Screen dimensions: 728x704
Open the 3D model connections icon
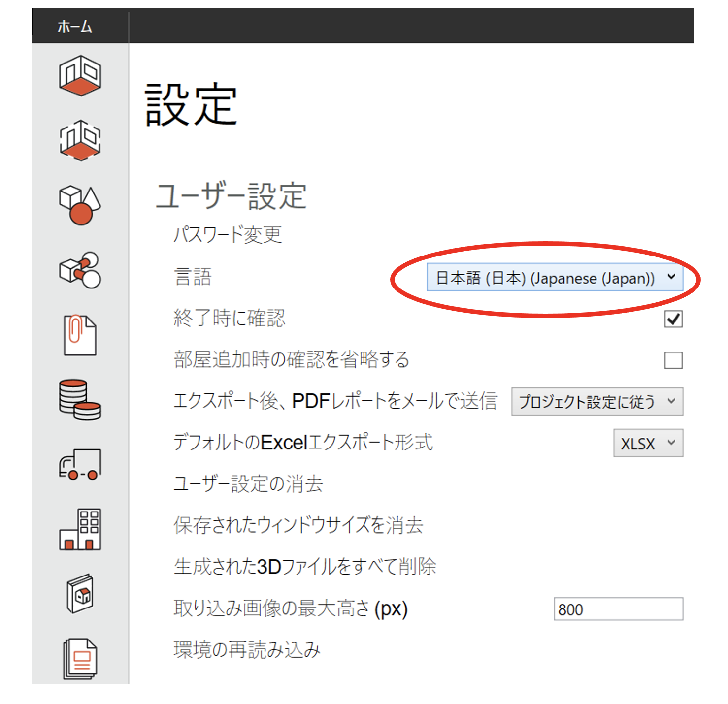(80, 271)
